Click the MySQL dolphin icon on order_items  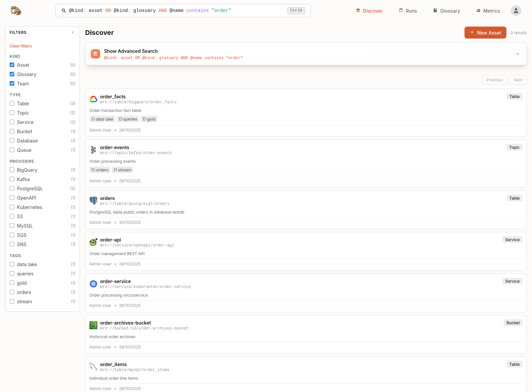93,367
